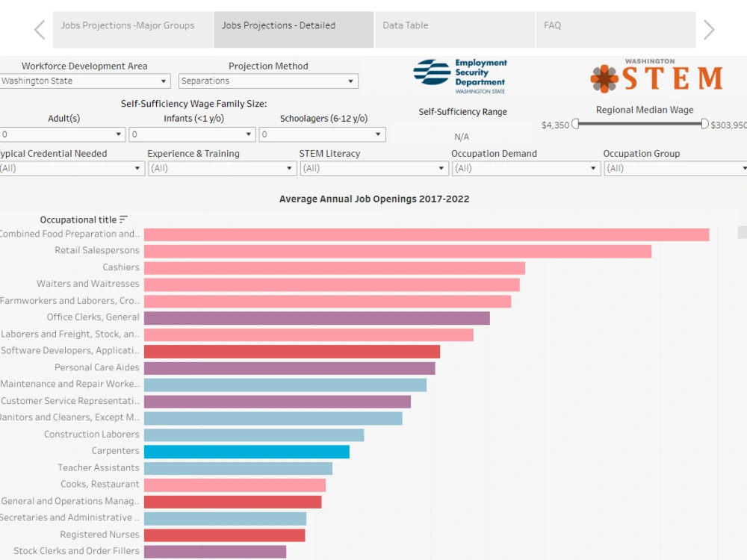Select the Registered Nurses bar
Screen dimensions: 747x560
(224, 535)
